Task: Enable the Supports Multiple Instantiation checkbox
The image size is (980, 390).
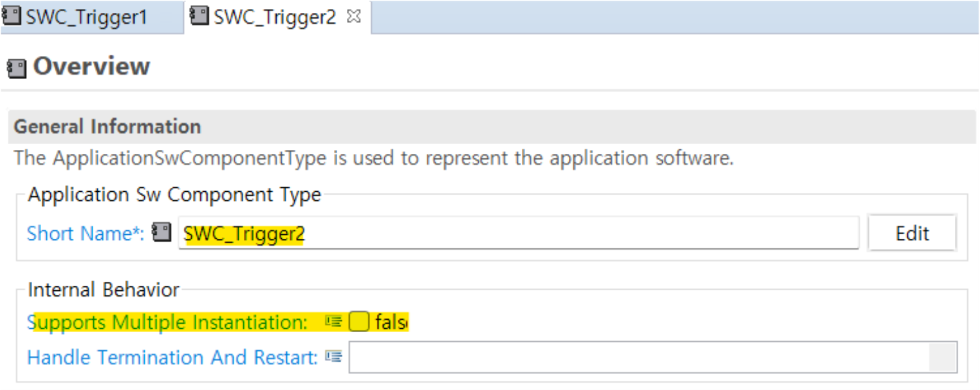Action: tap(358, 321)
